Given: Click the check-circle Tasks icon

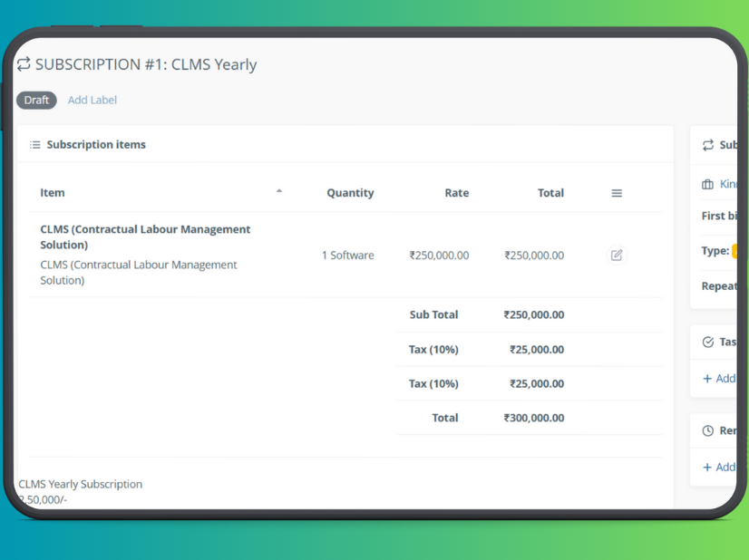Looking at the screenshot, I should point(708,343).
